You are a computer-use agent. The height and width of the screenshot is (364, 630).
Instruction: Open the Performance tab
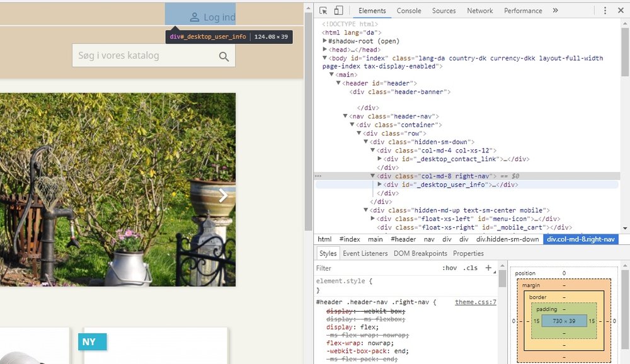pyautogui.click(x=523, y=11)
